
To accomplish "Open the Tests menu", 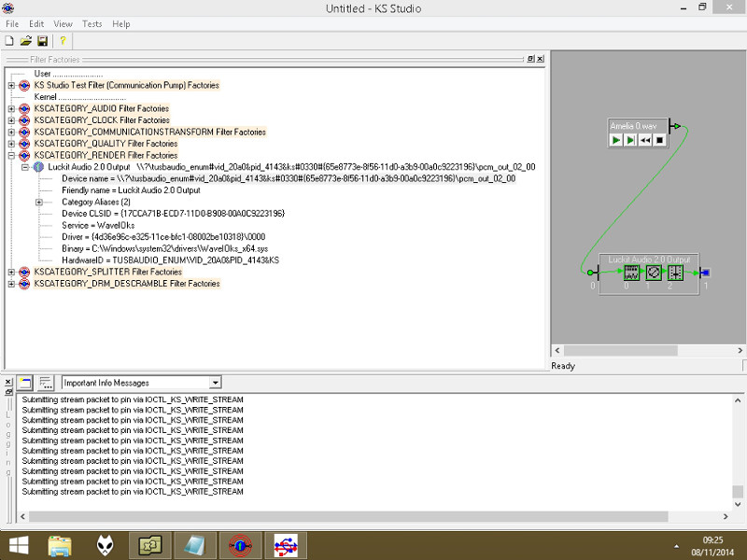I will [x=92, y=24].
